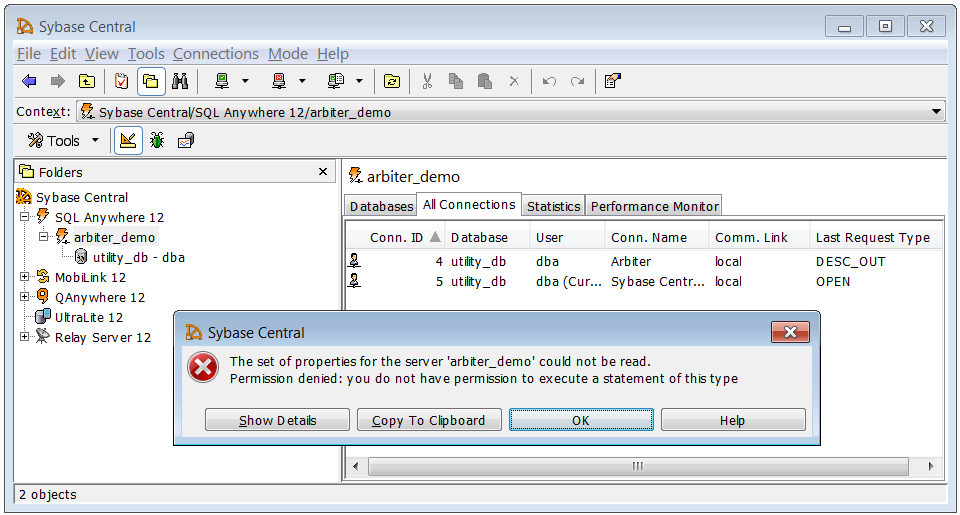The height and width of the screenshot is (515, 960).
Task: Open the Help menu
Action: pyautogui.click(x=333, y=54)
